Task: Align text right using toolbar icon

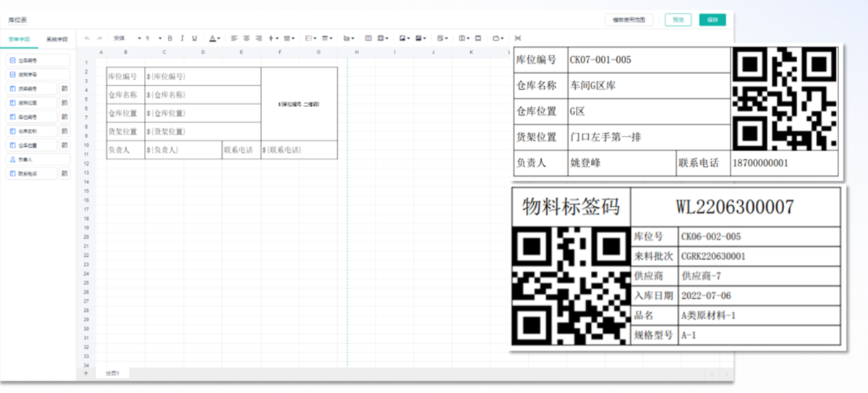Action: pyautogui.click(x=259, y=38)
